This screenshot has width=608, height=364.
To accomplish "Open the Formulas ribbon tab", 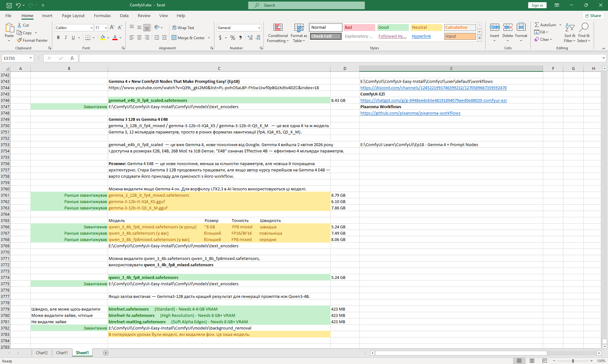I will click(102, 15).
